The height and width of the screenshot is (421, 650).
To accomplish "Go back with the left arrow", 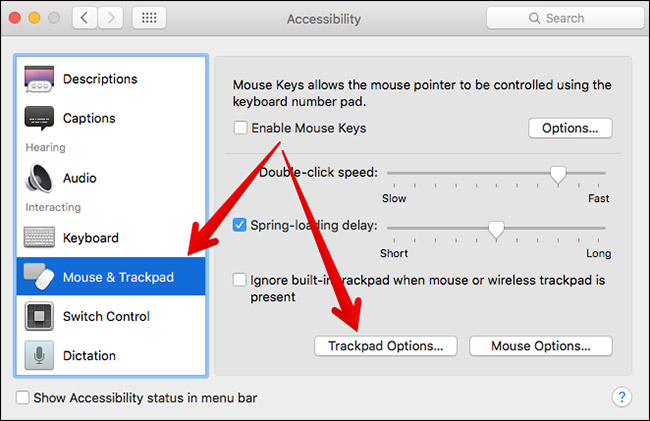I will [x=85, y=18].
